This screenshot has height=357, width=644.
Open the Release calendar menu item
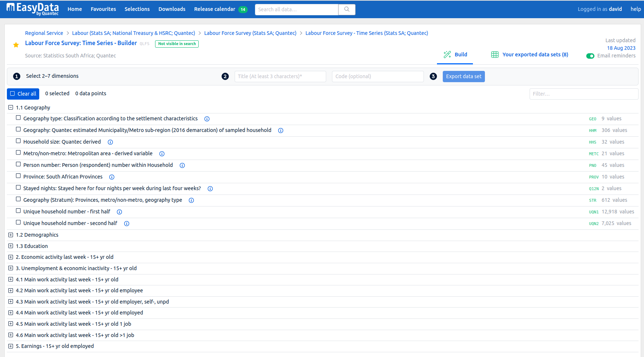(x=215, y=9)
